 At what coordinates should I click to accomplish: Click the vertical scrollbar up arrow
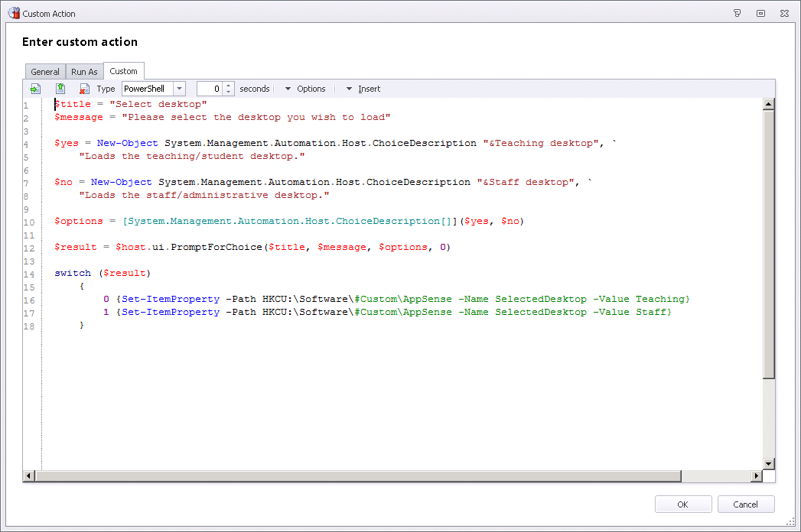click(768, 104)
